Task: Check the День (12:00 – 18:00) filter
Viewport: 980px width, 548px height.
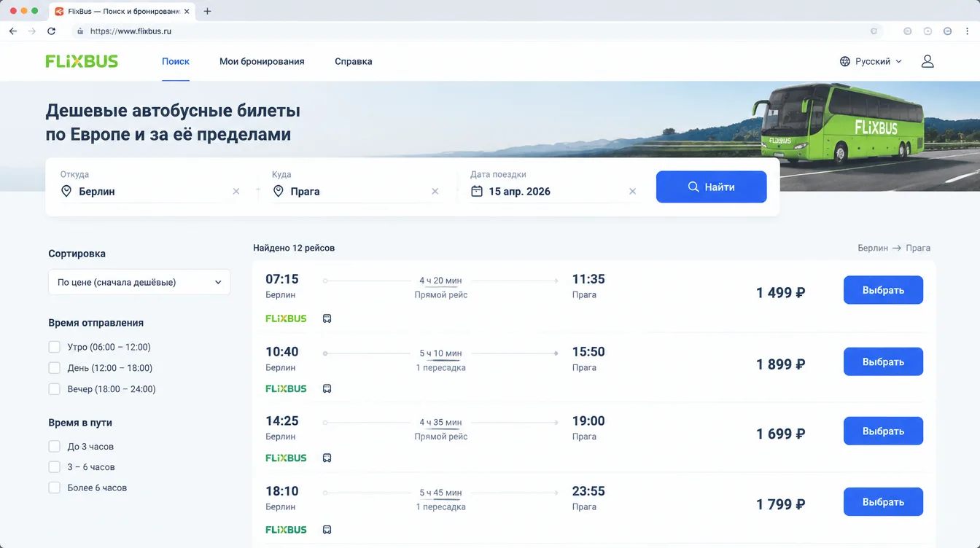Action: (x=54, y=368)
